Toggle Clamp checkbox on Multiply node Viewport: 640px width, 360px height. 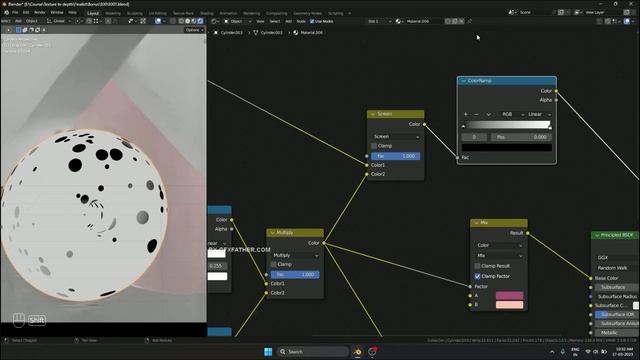273,264
